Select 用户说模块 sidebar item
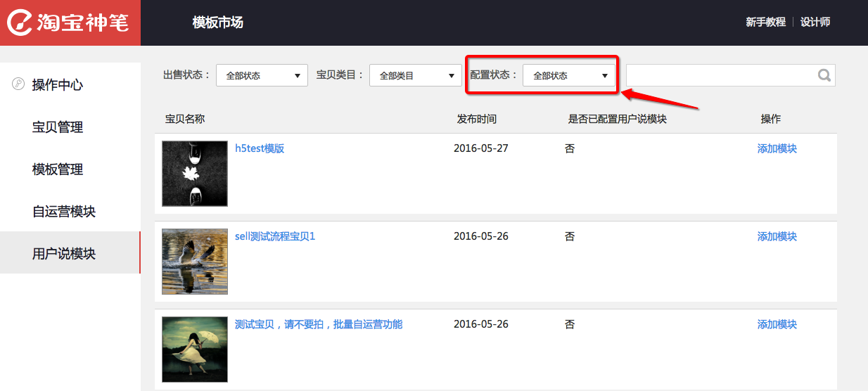Viewport: 868px width, 391px height. coord(64,254)
